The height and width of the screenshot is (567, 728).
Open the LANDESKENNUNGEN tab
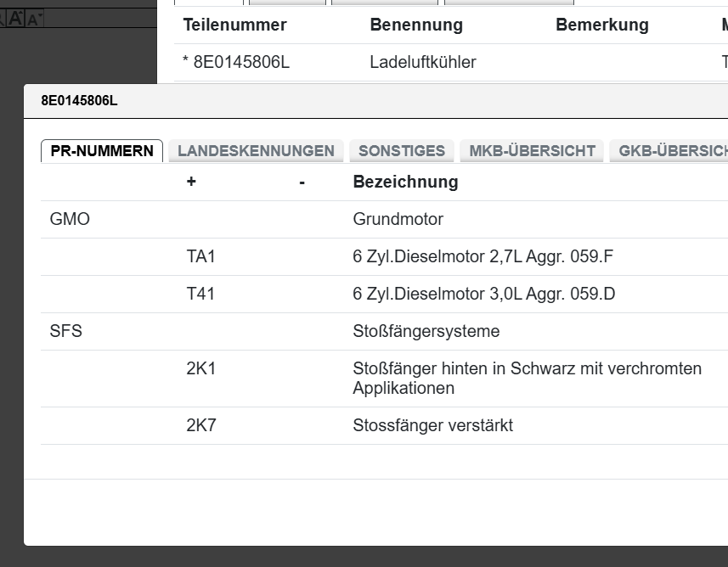click(x=256, y=151)
